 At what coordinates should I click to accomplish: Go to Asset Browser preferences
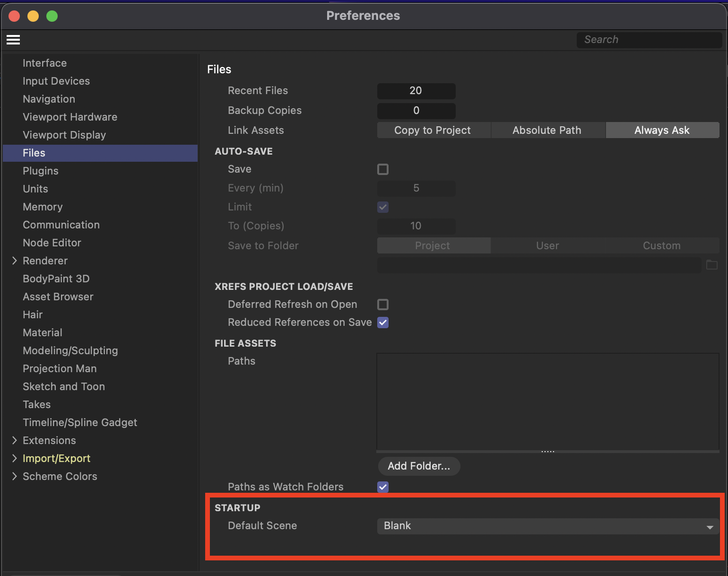point(58,297)
